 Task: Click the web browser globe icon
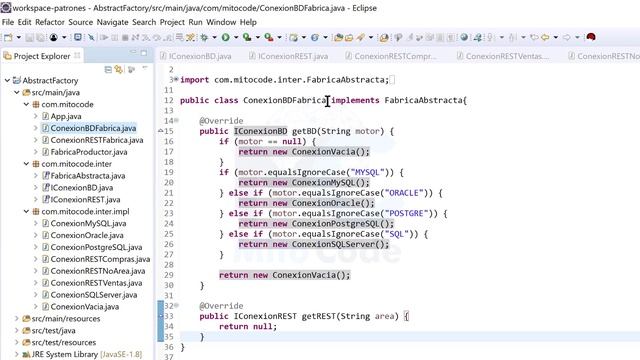[x=464, y=37]
